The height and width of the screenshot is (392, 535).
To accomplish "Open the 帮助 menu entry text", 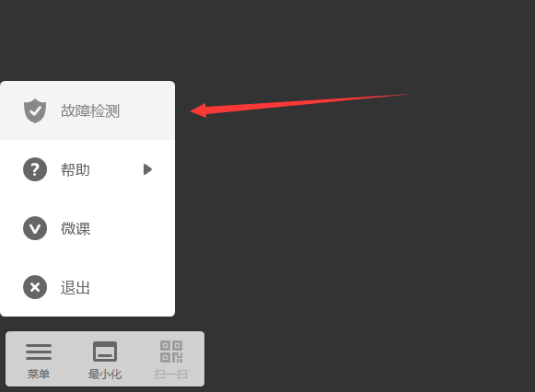I will 76,169.
